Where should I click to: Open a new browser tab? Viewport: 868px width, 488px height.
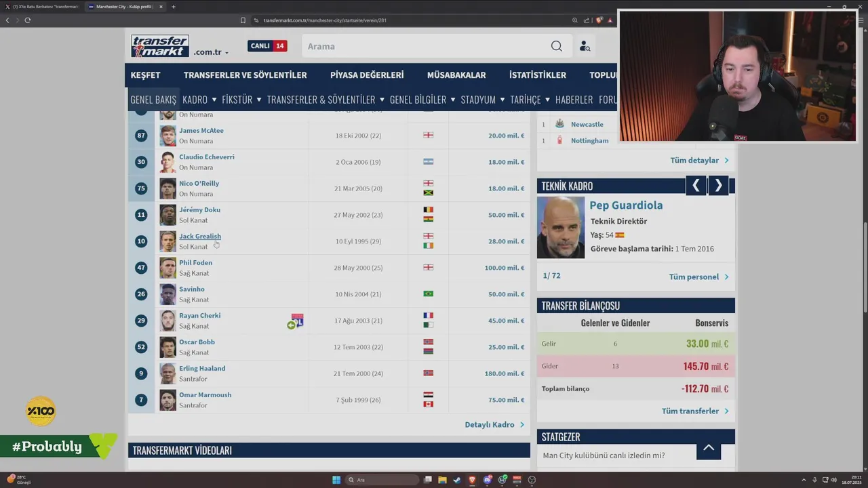point(174,7)
